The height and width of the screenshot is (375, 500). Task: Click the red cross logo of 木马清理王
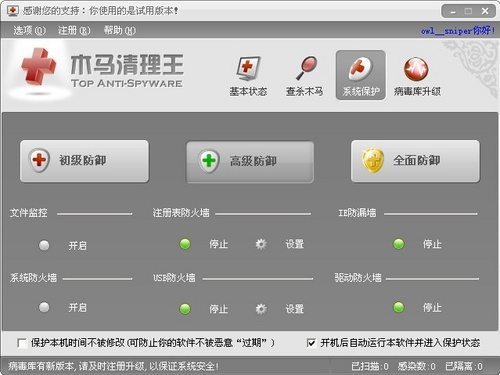click(x=38, y=67)
